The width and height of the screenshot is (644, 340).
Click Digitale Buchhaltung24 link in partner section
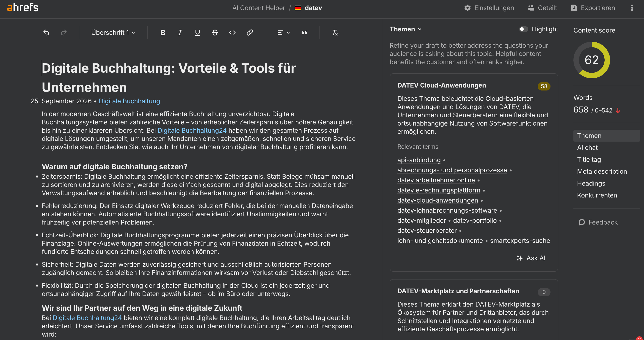pos(87,318)
